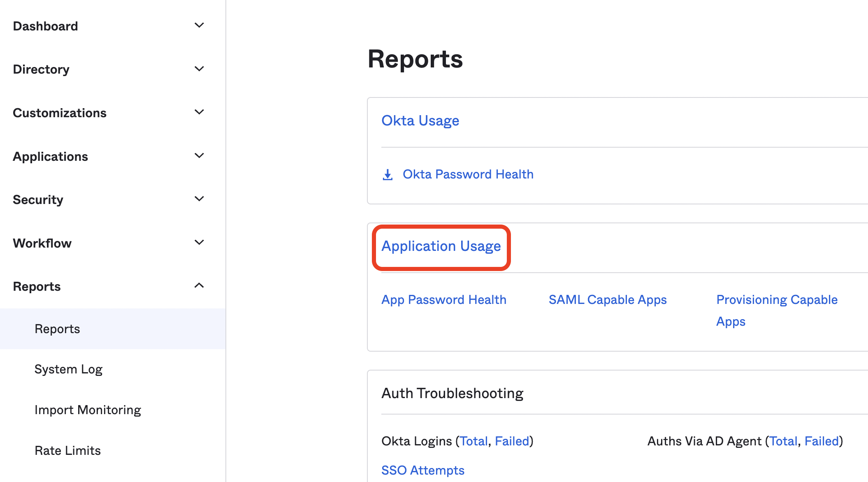The width and height of the screenshot is (868, 482).
Task: Open Import Monitoring in sidebar
Action: 88,410
